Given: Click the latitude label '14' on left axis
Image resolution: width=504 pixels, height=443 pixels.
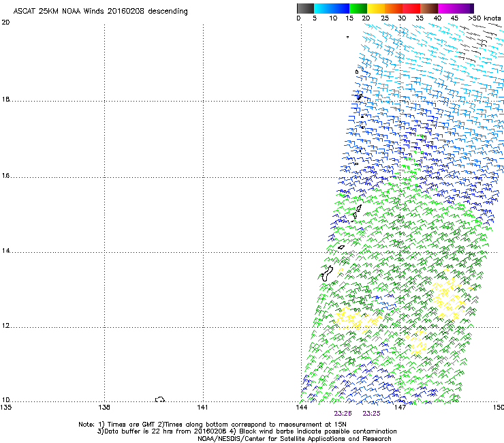Looking at the screenshot, I should pyautogui.click(x=5, y=251).
